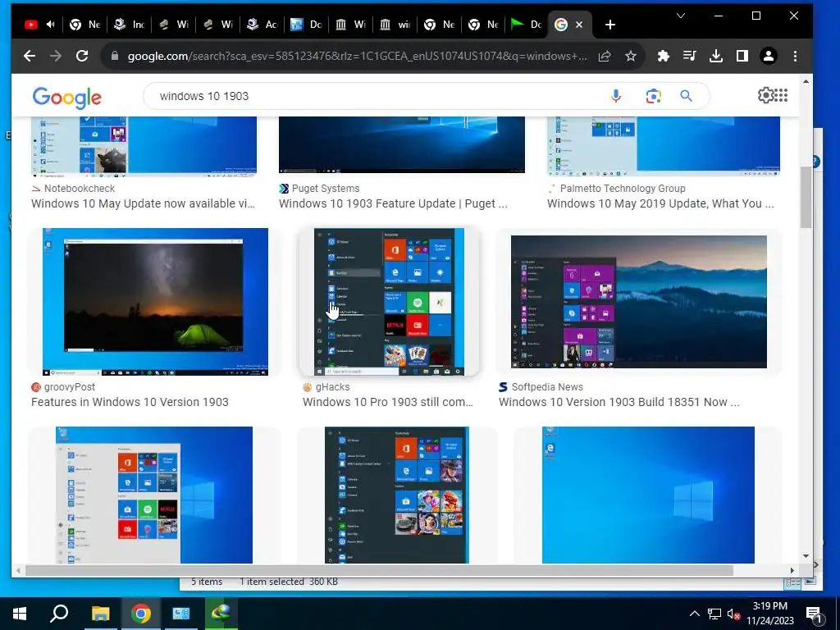Open the groovyPost tent screenshot thumbnail
Screen dimensions: 840x630
click(155, 302)
